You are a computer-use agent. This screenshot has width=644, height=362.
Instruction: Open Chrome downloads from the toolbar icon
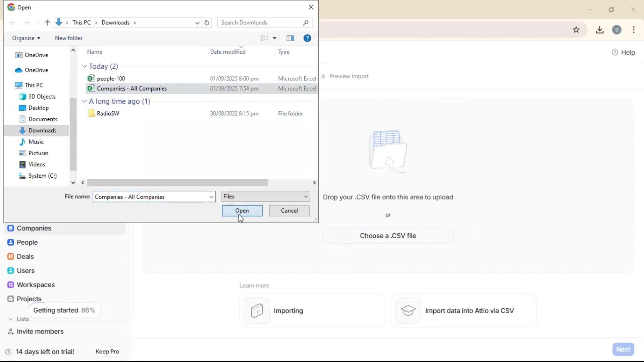click(x=599, y=29)
